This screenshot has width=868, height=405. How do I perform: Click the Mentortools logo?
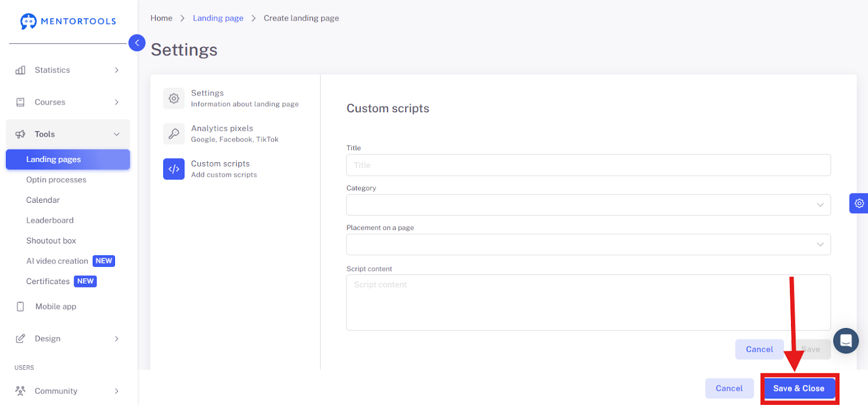click(x=68, y=21)
